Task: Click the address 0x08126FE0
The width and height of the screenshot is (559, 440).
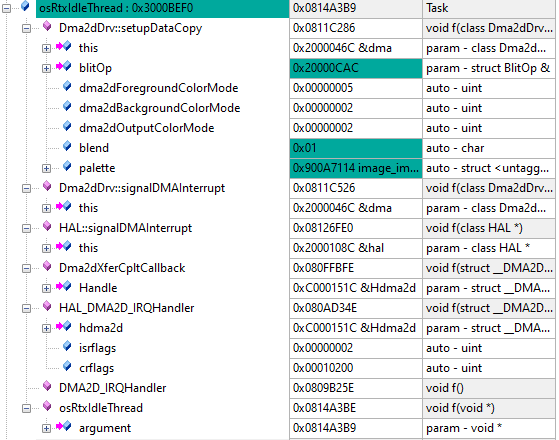Action: [x=356, y=228]
